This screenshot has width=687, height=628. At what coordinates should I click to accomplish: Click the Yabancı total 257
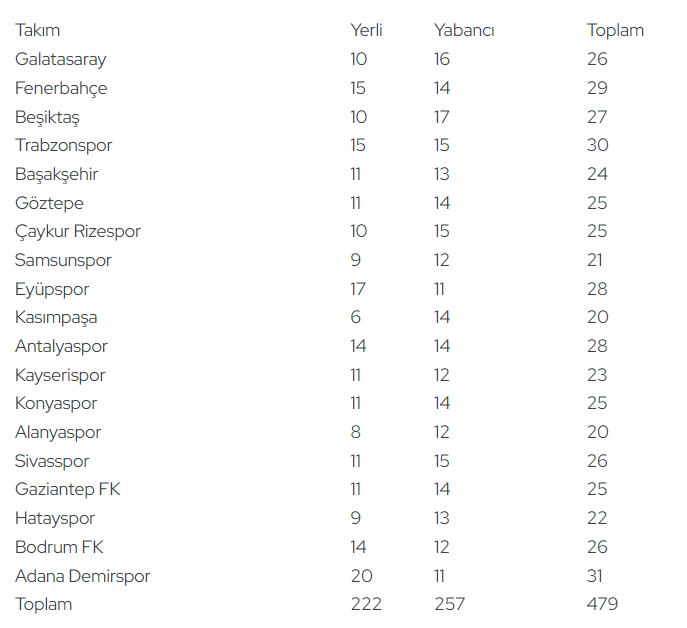[449, 603]
